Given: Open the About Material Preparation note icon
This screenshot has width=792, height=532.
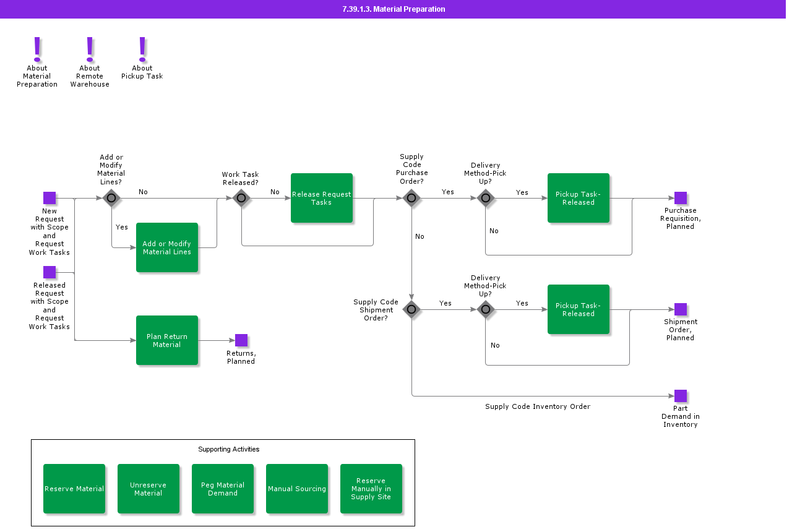Looking at the screenshot, I should pos(37,49).
